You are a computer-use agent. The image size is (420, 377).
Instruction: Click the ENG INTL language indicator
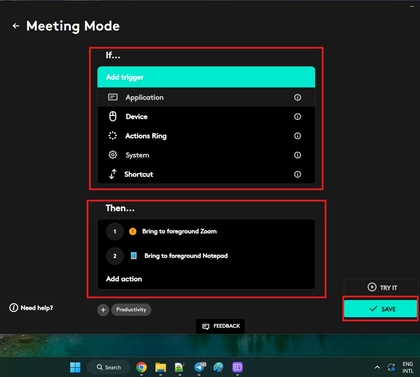(x=408, y=367)
